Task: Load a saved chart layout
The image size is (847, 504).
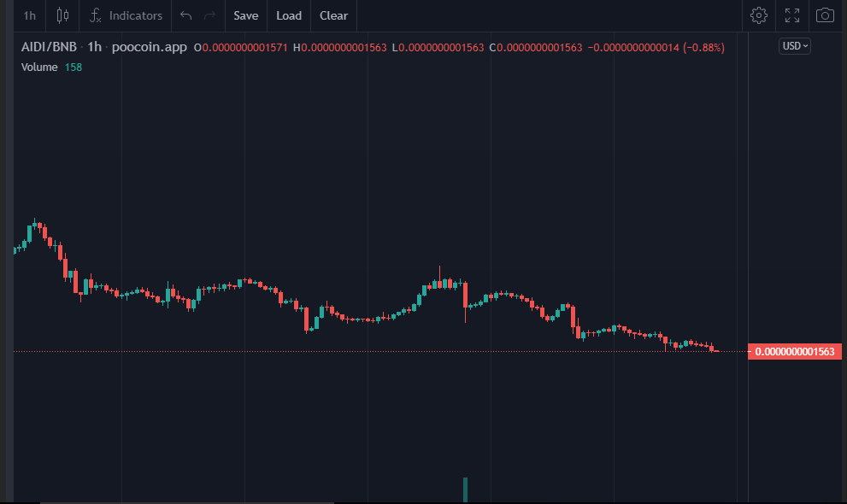Action: tap(289, 15)
